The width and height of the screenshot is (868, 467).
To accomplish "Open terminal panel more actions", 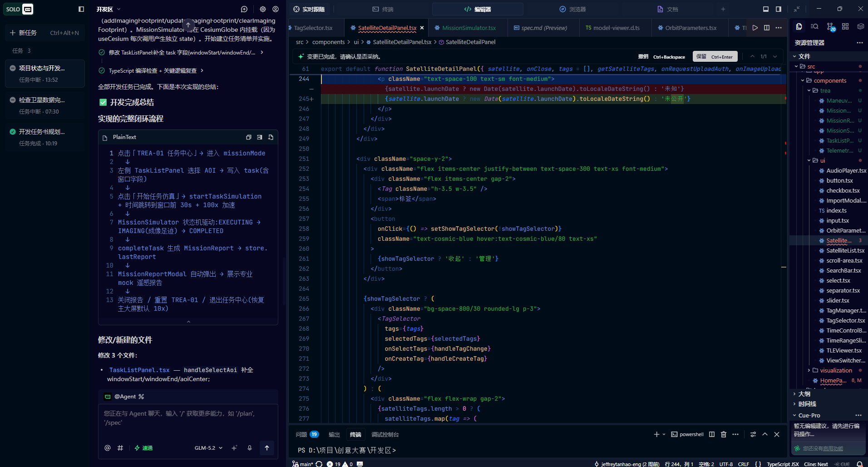I will (x=735, y=434).
